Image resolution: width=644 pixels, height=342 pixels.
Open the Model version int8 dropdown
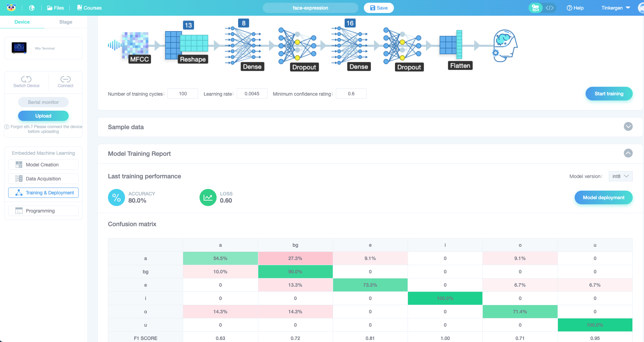(620, 176)
